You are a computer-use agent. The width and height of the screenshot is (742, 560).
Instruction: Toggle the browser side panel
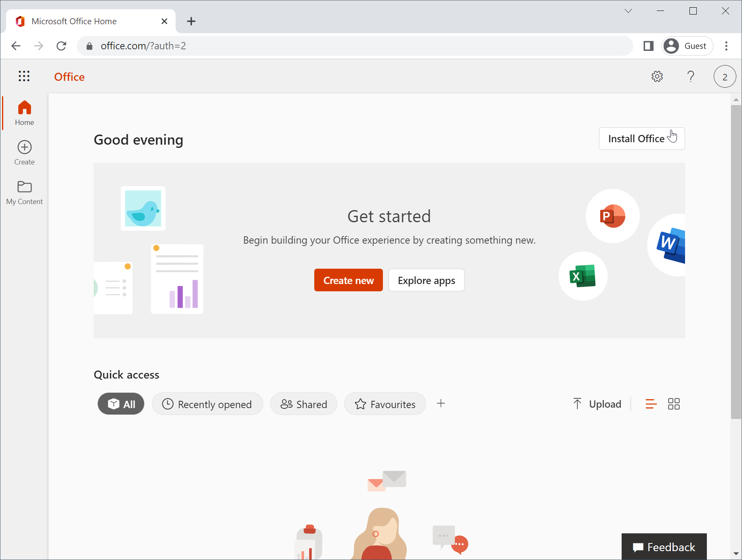tap(649, 46)
